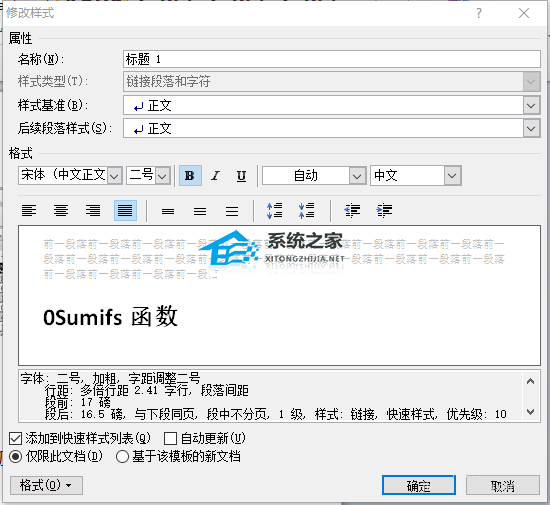Viewport: 550px width, 505px height.
Task: Open the 后续段落样式 dropdown
Action: [x=531, y=129]
